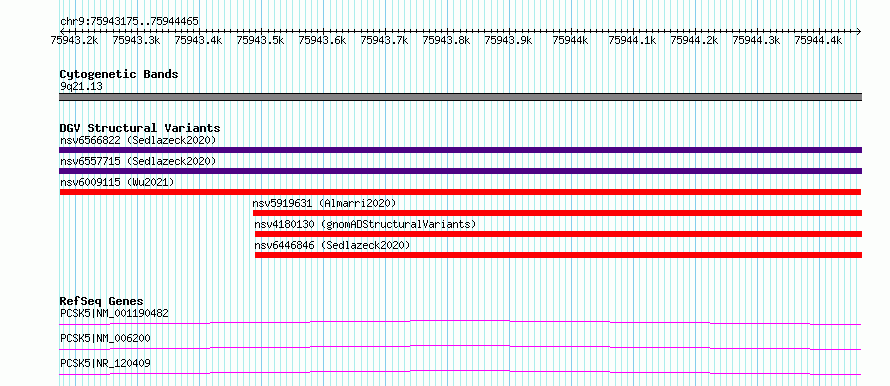Open variant nsv6009115 (Wu2021) label
The height and width of the screenshot is (386, 890).
pos(117,182)
